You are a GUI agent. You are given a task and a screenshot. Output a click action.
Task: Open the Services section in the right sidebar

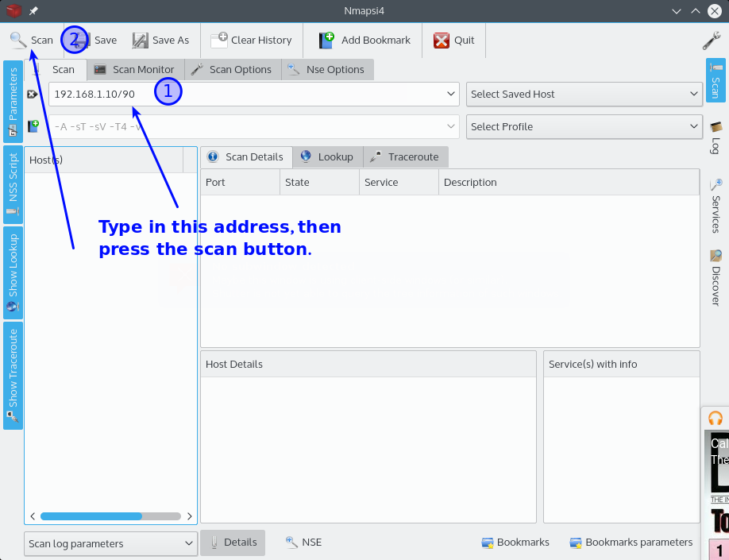pos(715,205)
